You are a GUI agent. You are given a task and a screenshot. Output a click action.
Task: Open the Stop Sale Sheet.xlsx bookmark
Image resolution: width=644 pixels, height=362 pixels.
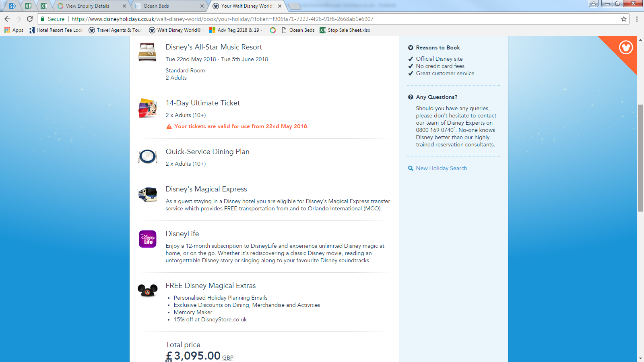click(x=345, y=30)
